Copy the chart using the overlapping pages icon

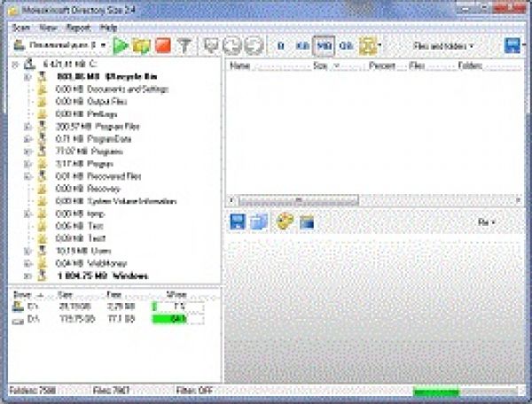click(259, 222)
